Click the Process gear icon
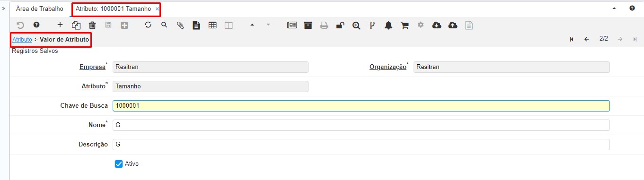The width and height of the screenshot is (644, 180). (420, 25)
